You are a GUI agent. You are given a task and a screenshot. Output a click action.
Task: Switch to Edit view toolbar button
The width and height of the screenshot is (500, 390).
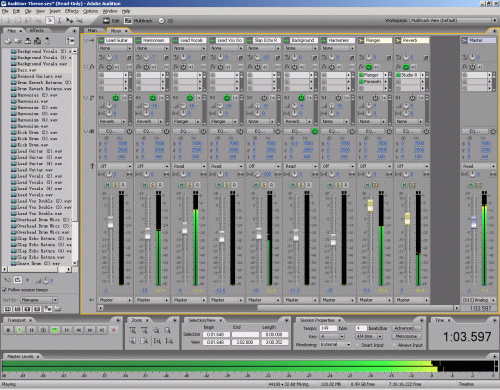pos(111,21)
